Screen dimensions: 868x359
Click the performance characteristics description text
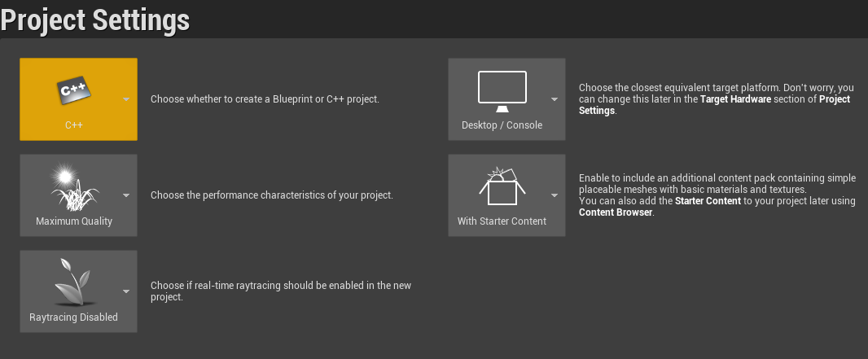272,195
